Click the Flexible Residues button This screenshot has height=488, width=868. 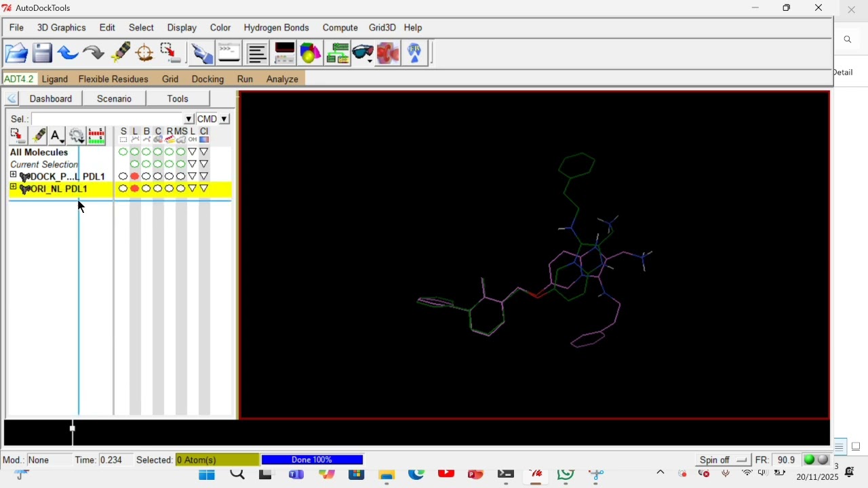(x=113, y=79)
